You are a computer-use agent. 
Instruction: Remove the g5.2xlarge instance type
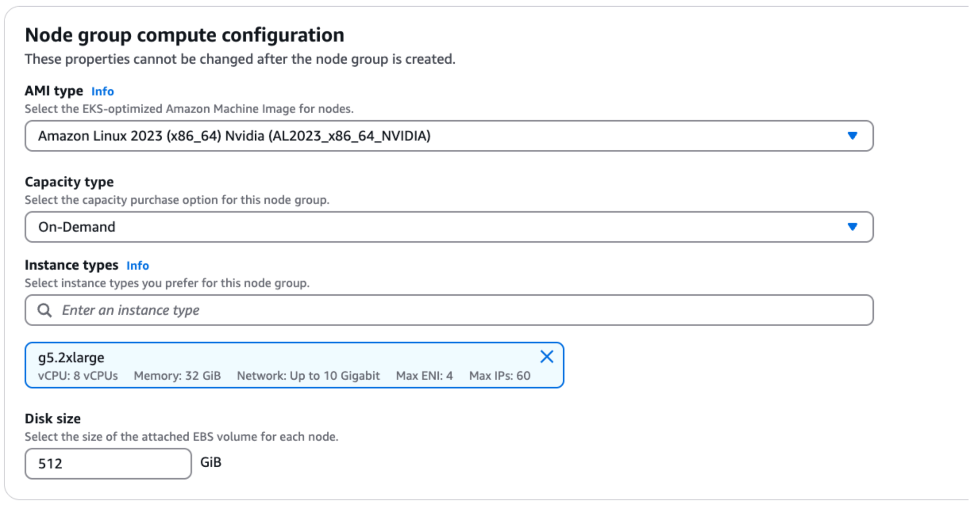tap(547, 357)
